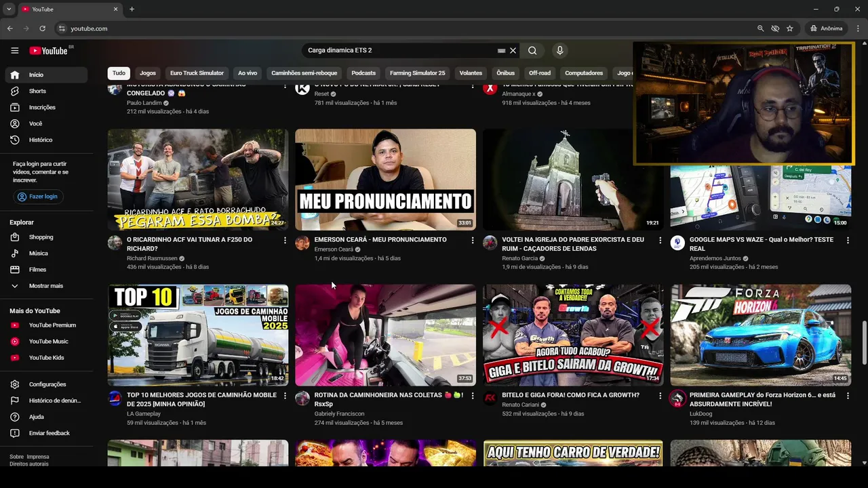Open YouTube Premium link

tap(46, 325)
